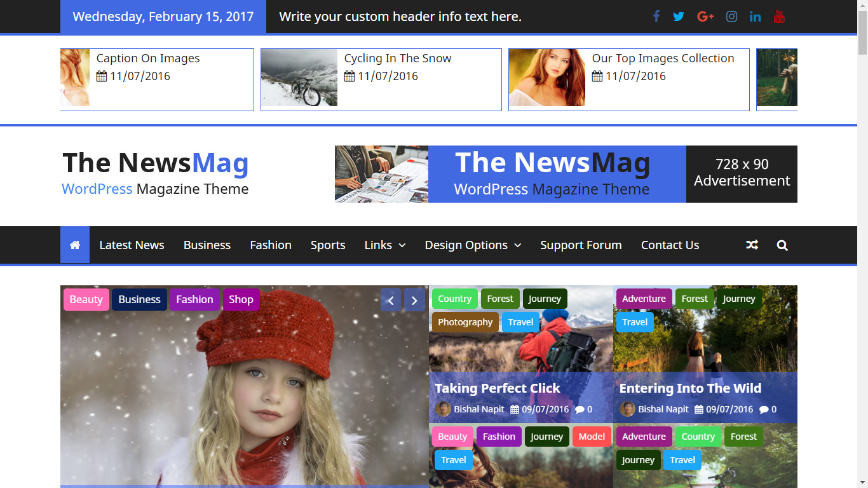Select the Beauty tag on the slider
This screenshot has width=868, height=488.
tap(86, 299)
